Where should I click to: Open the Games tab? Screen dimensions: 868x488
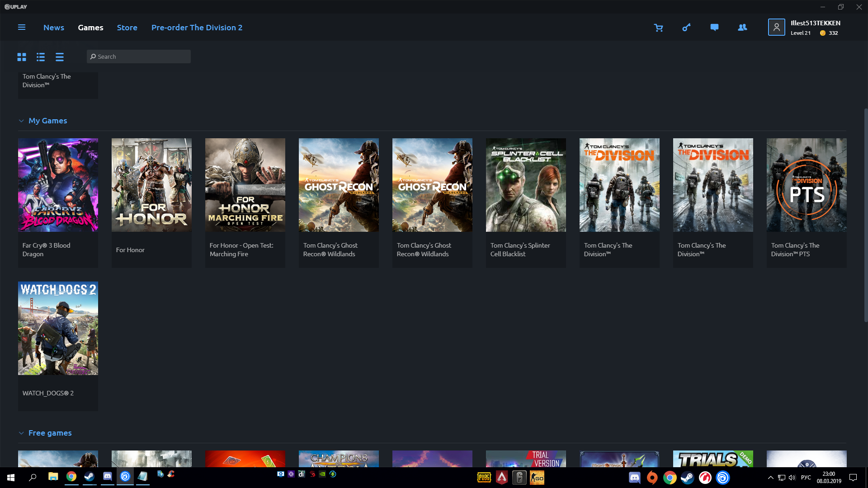[90, 28]
